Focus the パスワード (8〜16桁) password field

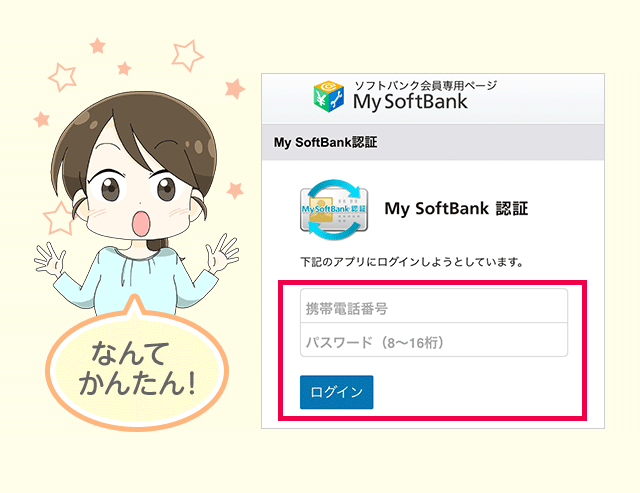point(433,341)
